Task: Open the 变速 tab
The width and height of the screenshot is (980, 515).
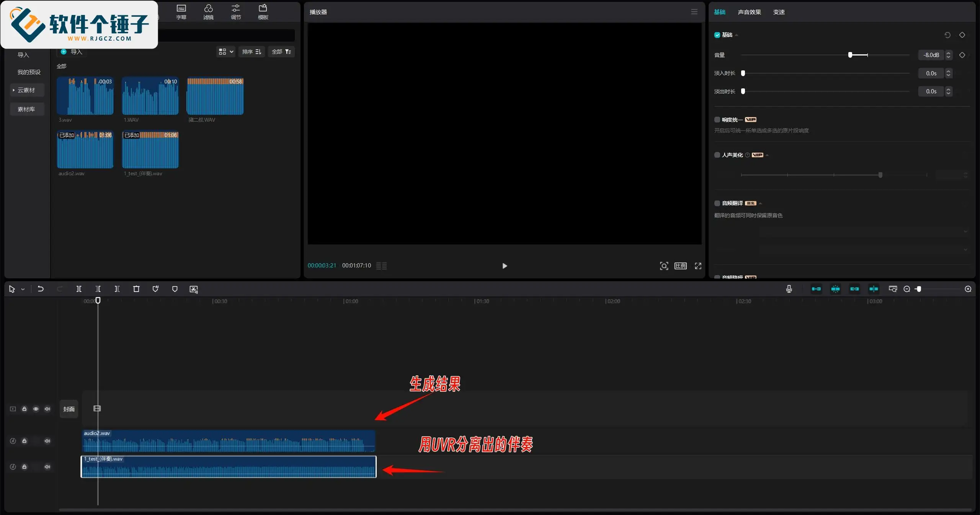Action: [779, 12]
